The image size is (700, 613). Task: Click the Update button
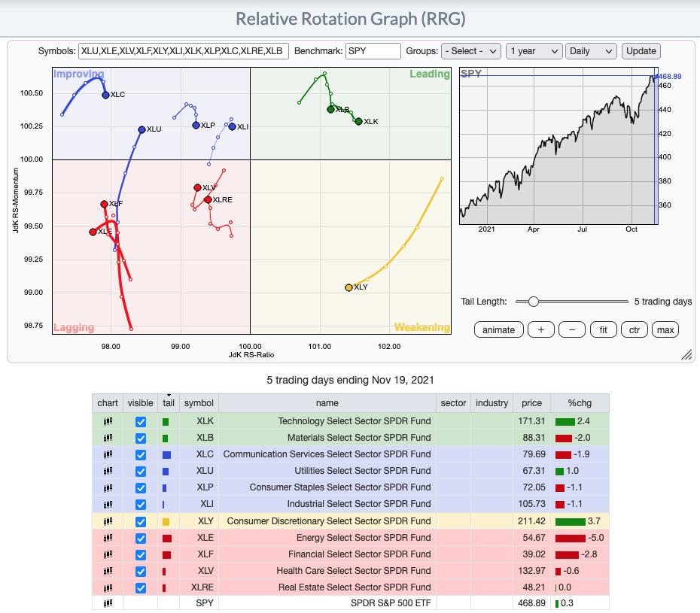point(641,51)
